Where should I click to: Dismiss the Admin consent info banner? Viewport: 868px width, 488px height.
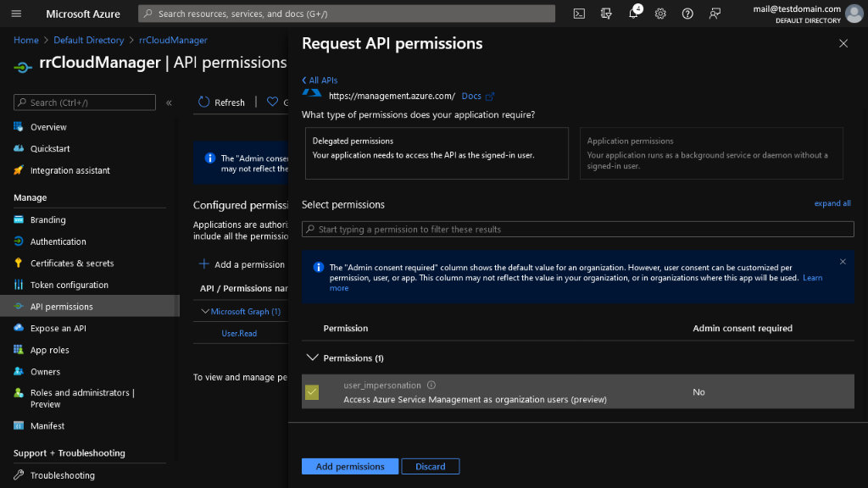pos(843,262)
